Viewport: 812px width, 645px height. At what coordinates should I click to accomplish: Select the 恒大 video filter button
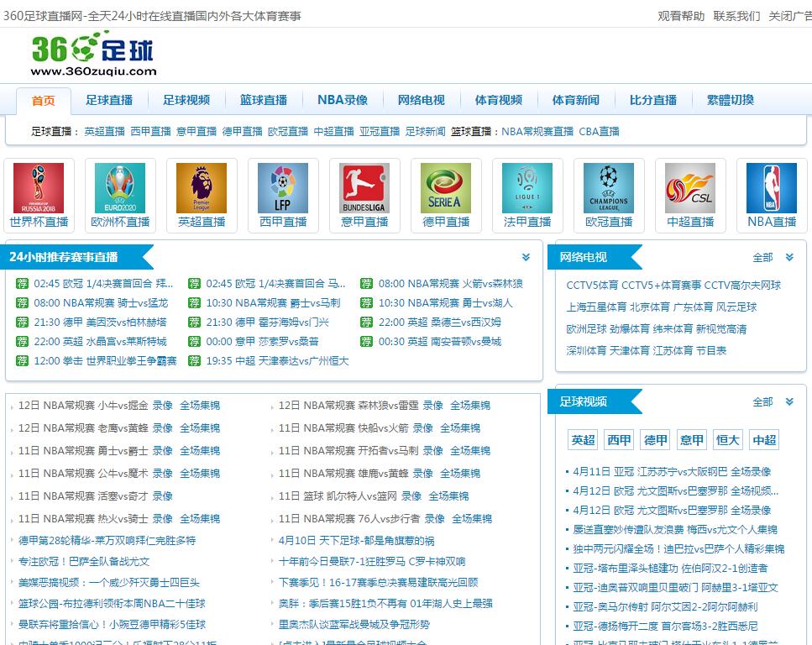click(727, 440)
